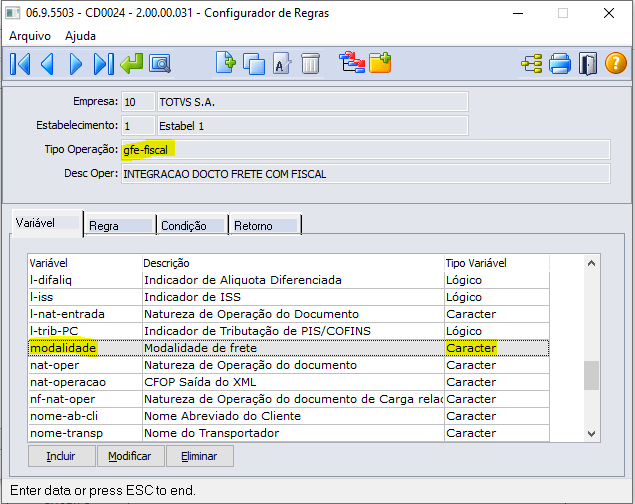
Task: Go to next record arrow
Action: click(x=75, y=64)
